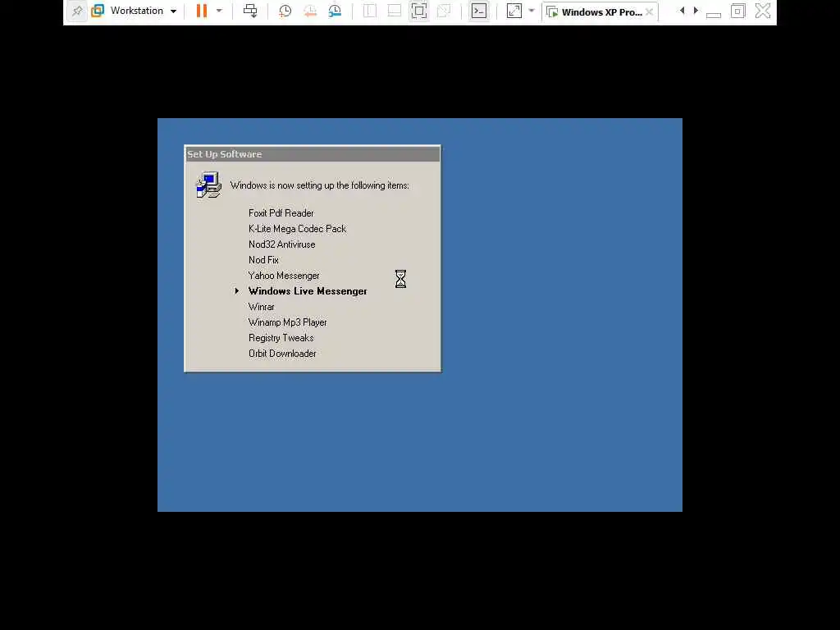Click the 'Nod32 Antiviruse' item
840x630 pixels.
(x=282, y=244)
